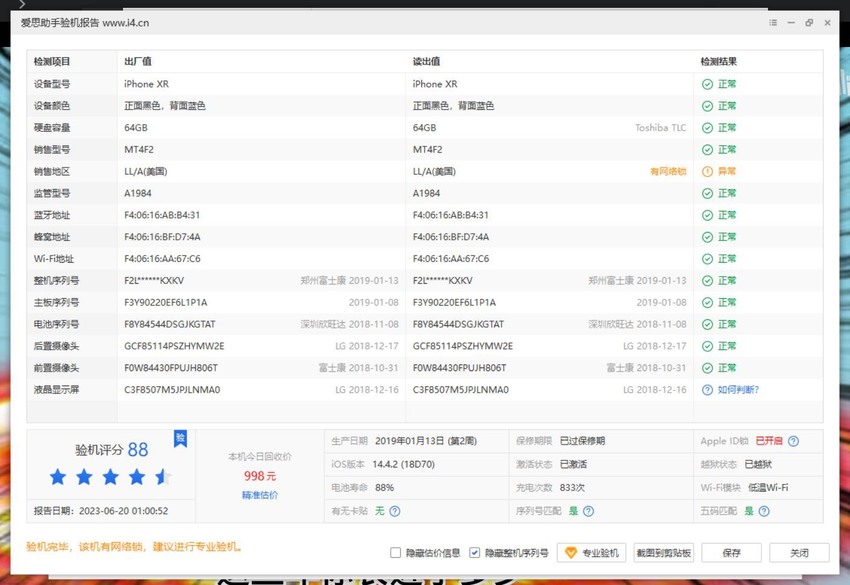Select the read 液晶显示屏 serial C3F8507M5JPJLNMA0
Image resolution: width=850 pixels, height=585 pixels.
coord(460,390)
